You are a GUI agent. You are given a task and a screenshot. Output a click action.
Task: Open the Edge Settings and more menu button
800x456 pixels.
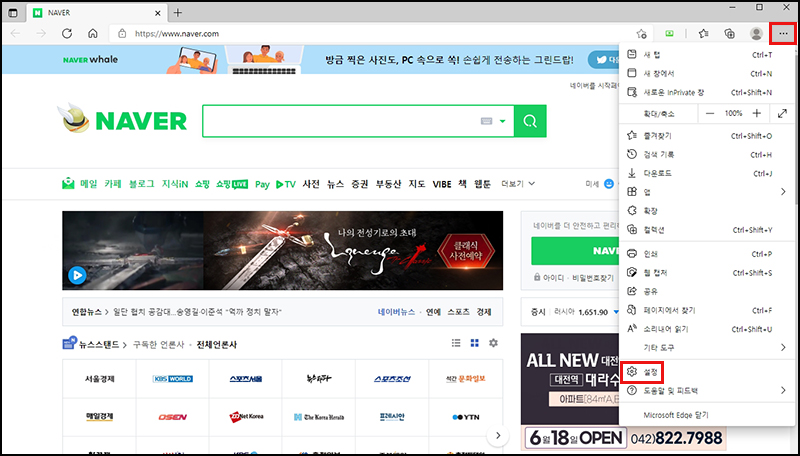(x=783, y=34)
